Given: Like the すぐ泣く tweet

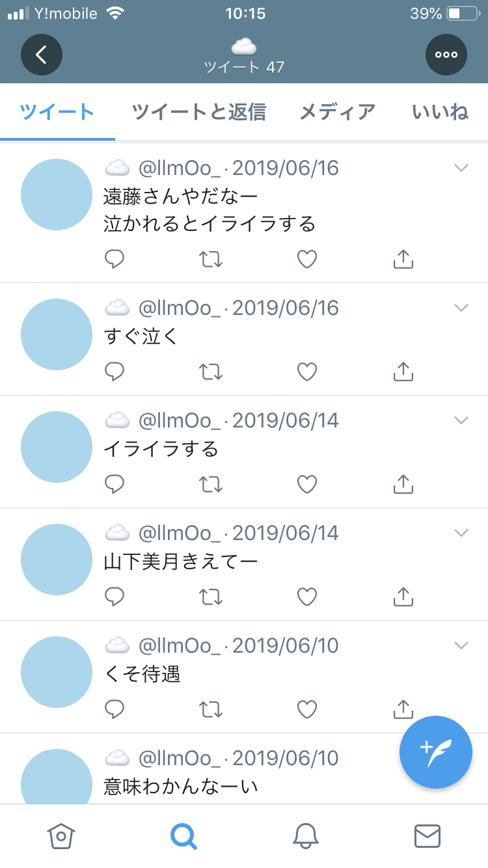Looking at the screenshot, I should pyautogui.click(x=307, y=372).
